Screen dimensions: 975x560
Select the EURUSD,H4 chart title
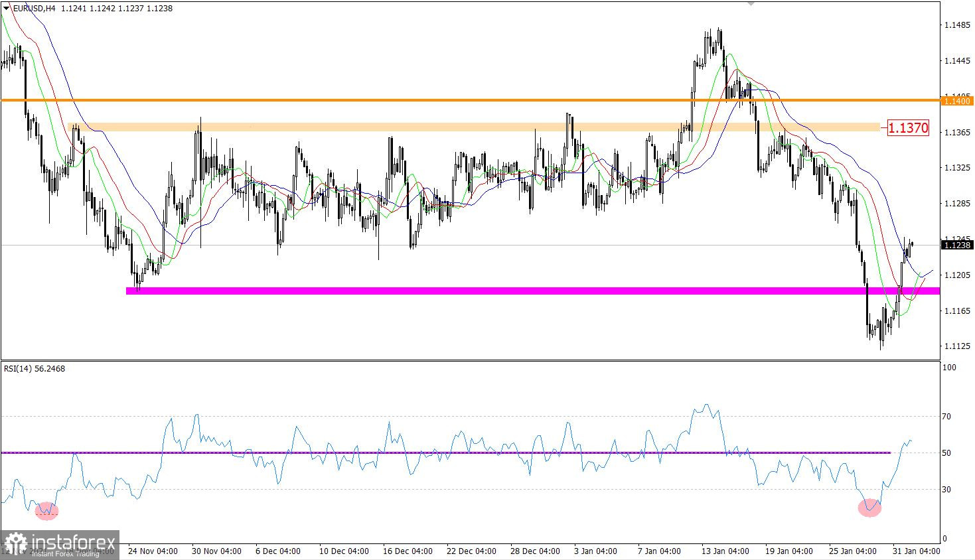(x=35, y=9)
